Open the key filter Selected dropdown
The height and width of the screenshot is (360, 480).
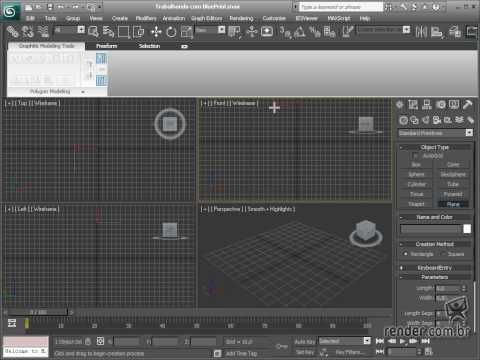coord(344,341)
